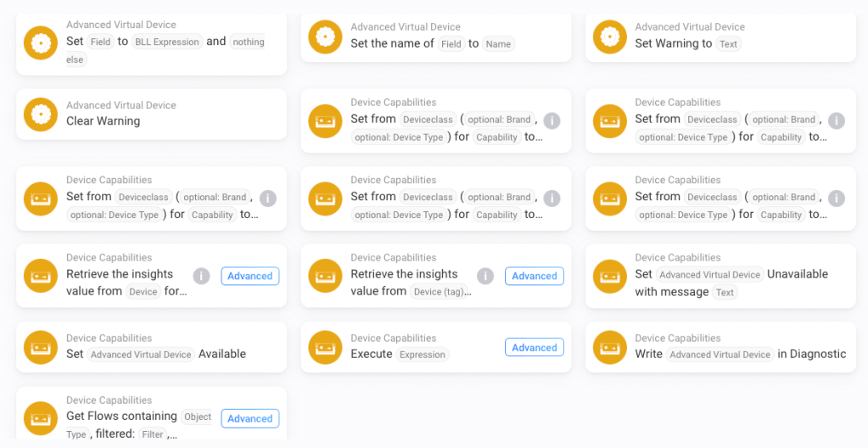Click the Set Unavailable with message card icon
868x448 pixels.
pyautogui.click(x=608, y=276)
